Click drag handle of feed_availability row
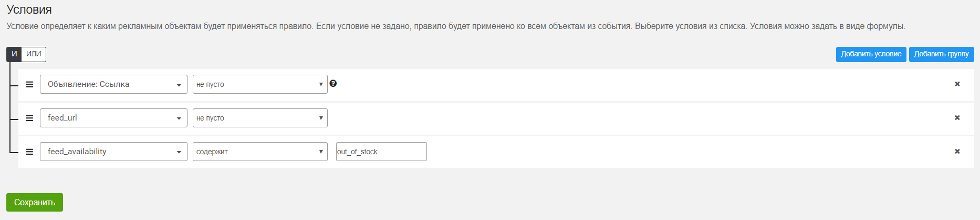980x220 pixels. click(29, 152)
